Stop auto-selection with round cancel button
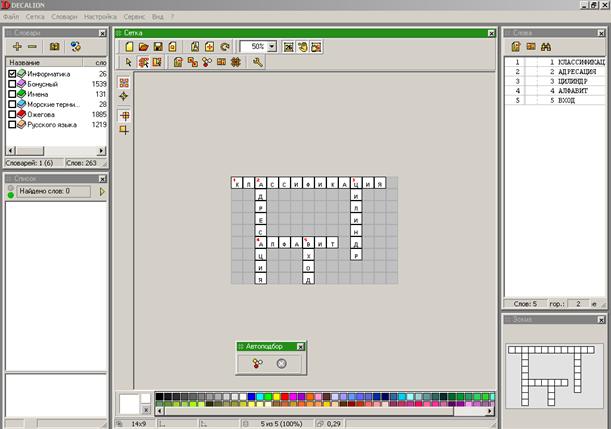The height and width of the screenshot is (429, 611). coord(282,363)
